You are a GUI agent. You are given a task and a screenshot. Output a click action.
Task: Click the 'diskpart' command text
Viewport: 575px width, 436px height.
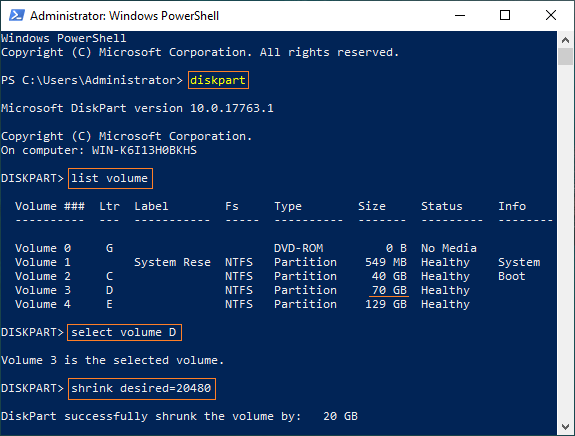tap(218, 80)
